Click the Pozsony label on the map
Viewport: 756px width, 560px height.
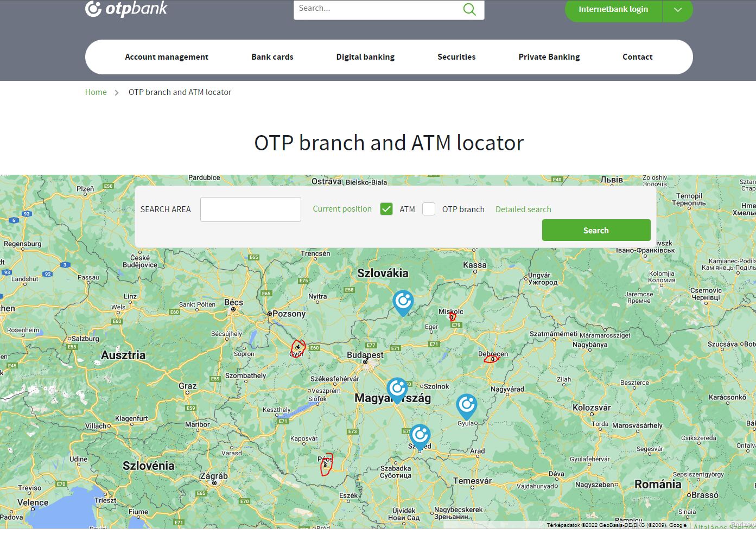pos(289,314)
